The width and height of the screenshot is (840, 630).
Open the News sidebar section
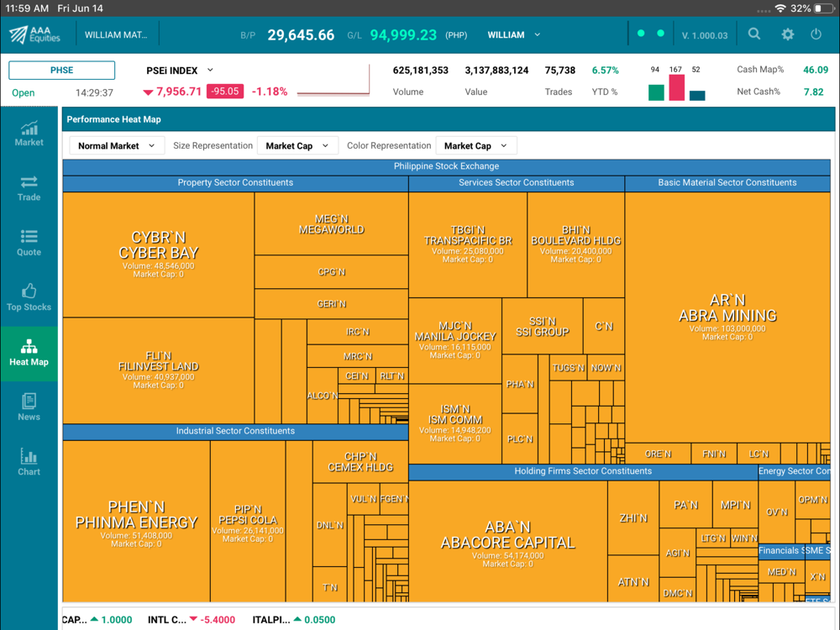(x=29, y=409)
